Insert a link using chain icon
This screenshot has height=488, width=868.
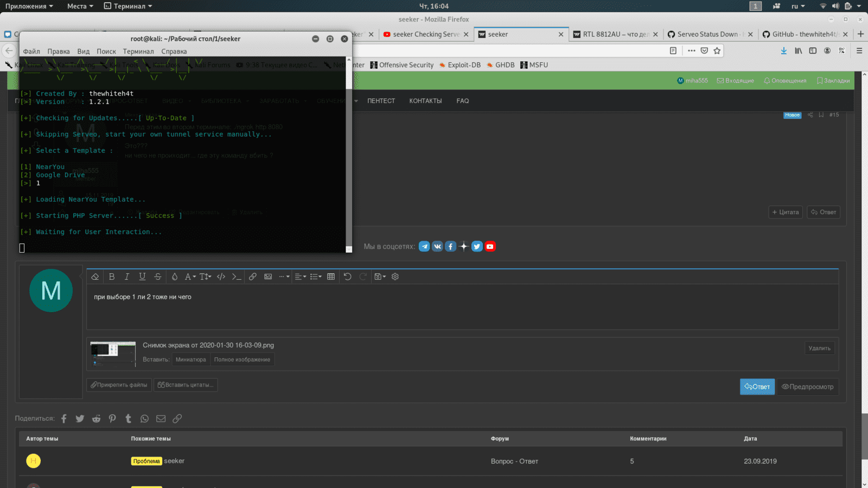(253, 277)
